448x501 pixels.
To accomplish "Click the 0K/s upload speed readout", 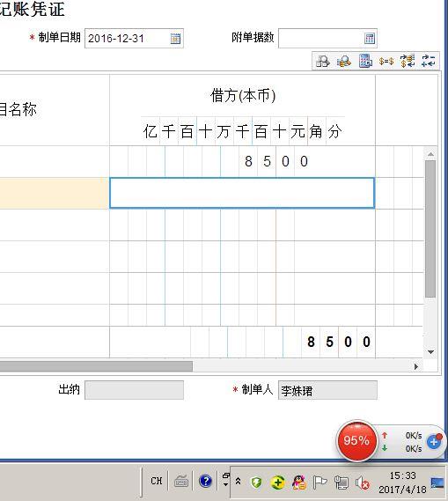I will click(x=414, y=436).
